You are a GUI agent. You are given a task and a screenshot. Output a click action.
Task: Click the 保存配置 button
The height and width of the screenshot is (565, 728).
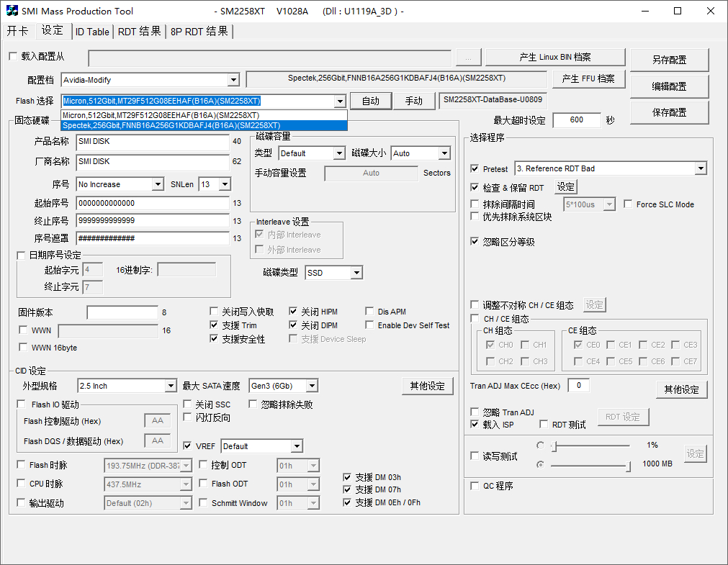[669, 112]
